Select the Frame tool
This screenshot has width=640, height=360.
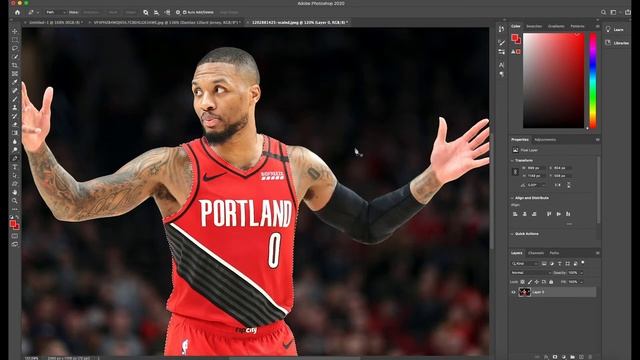pyautogui.click(x=15, y=74)
